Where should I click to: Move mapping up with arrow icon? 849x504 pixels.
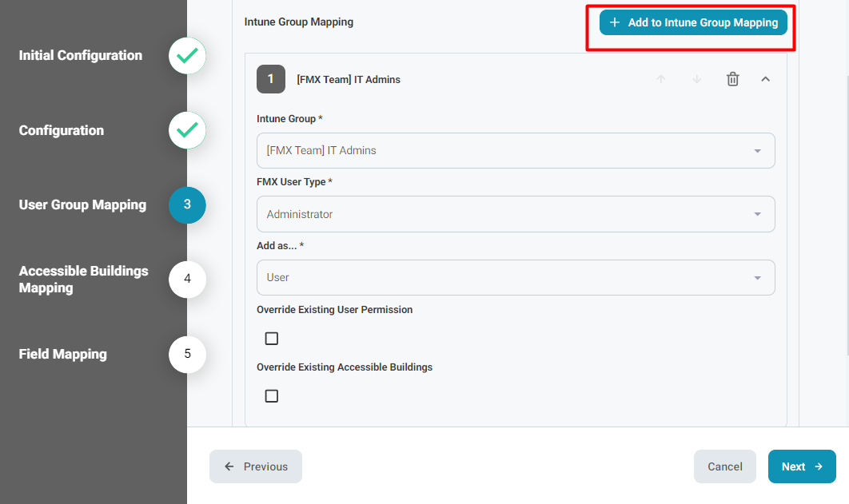(661, 79)
